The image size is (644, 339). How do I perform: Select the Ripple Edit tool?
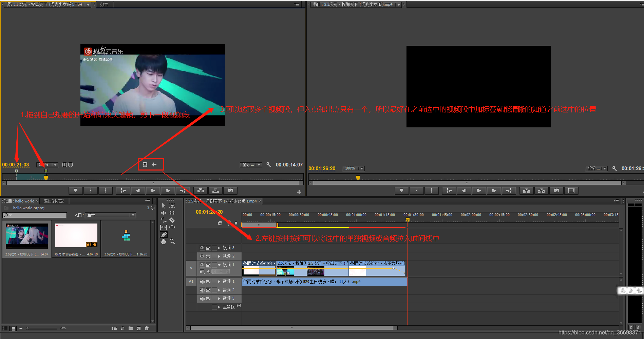tap(164, 213)
